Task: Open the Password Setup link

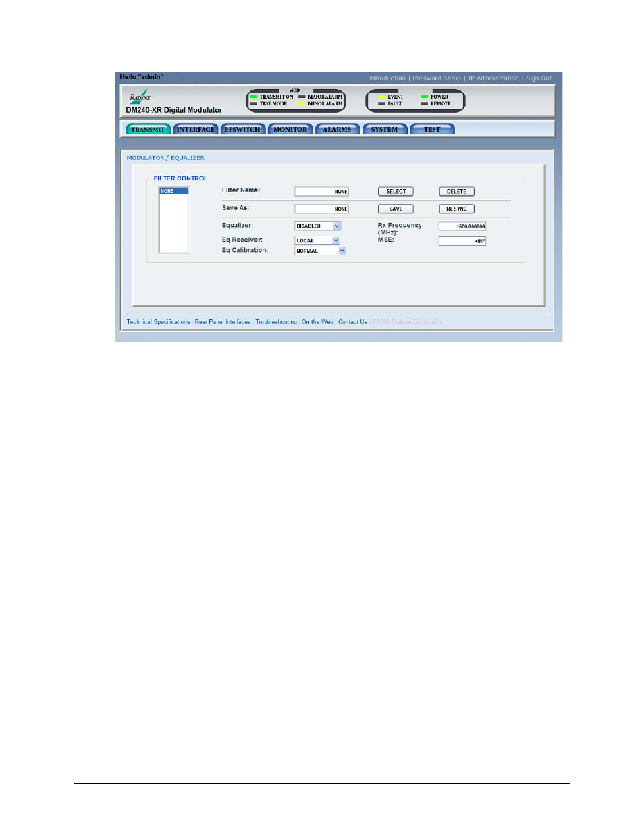Action: [x=437, y=78]
